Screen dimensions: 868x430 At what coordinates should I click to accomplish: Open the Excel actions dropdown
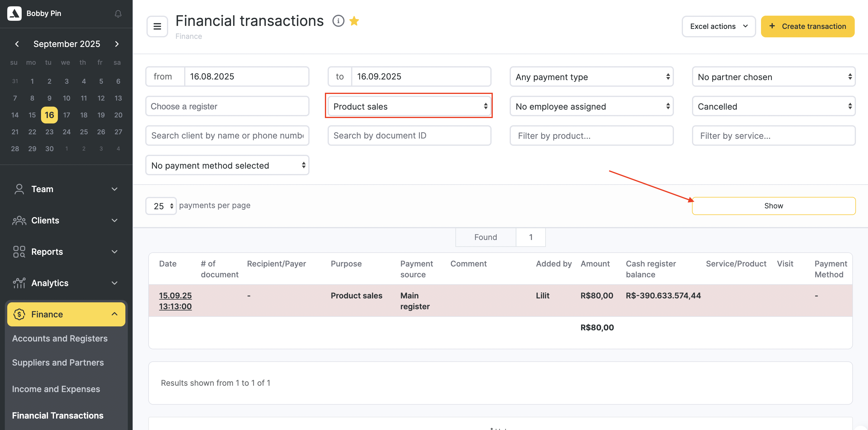pos(718,26)
